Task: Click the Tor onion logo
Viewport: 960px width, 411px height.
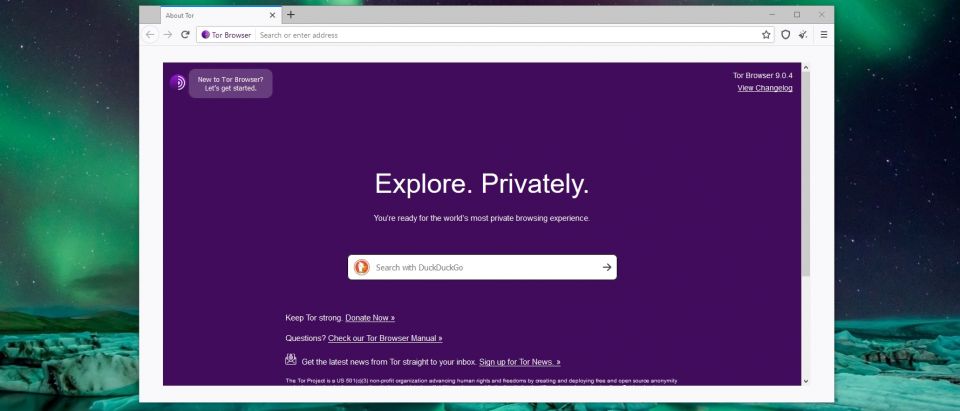Action: 178,82
